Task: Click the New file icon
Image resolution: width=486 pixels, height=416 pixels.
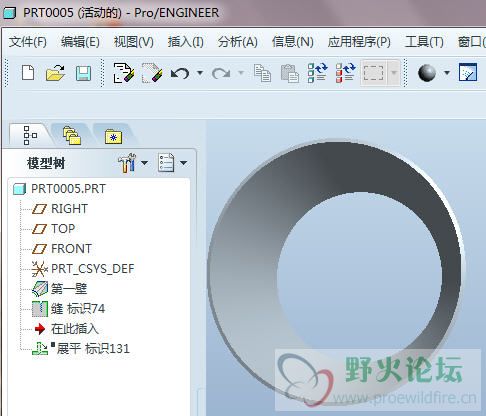Action: [x=28, y=73]
